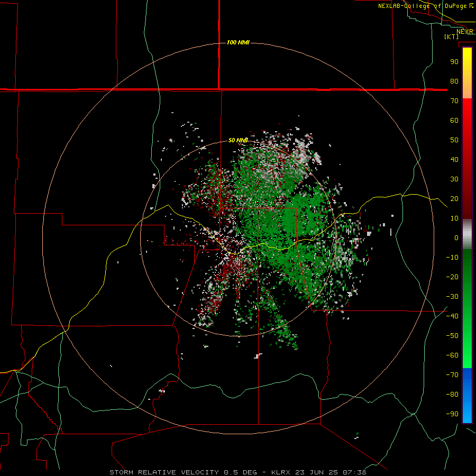Viewport: 476px width, 476px height.
Task: Click the blue bottom segment of the color bar
Action: [467, 396]
